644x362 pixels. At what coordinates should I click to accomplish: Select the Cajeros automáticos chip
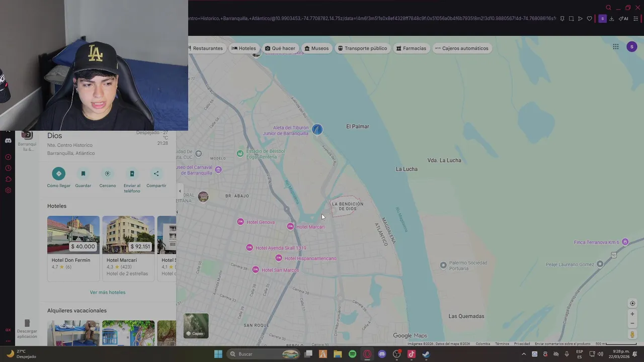(462, 48)
